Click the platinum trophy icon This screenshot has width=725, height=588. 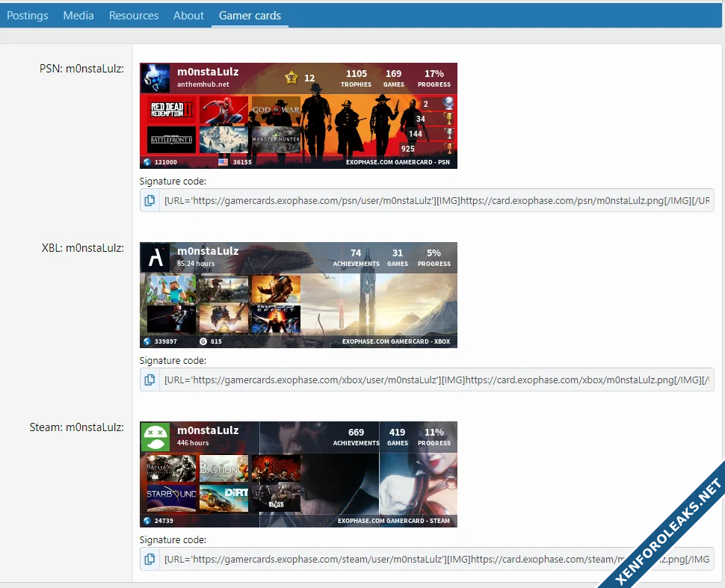pyautogui.click(x=448, y=104)
